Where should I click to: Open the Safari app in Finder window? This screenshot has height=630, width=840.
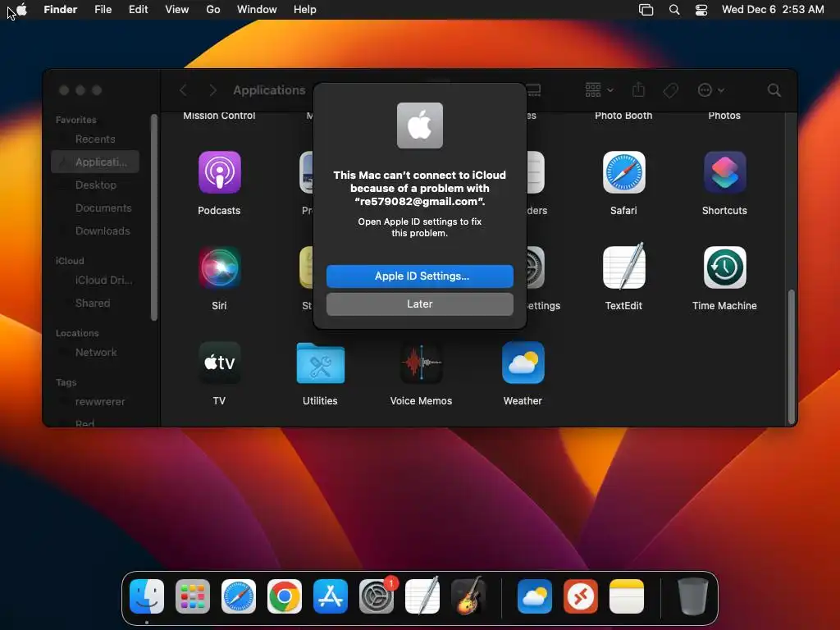pyautogui.click(x=623, y=172)
